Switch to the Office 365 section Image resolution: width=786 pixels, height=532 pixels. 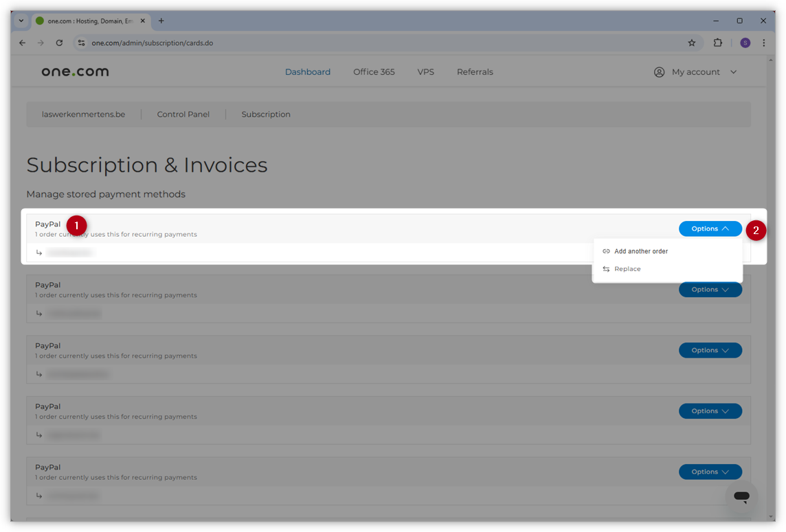(374, 71)
